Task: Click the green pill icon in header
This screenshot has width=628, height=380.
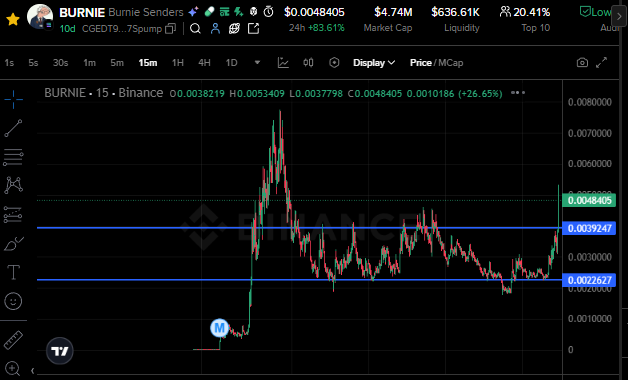Action: pyautogui.click(x=209, y=12)
